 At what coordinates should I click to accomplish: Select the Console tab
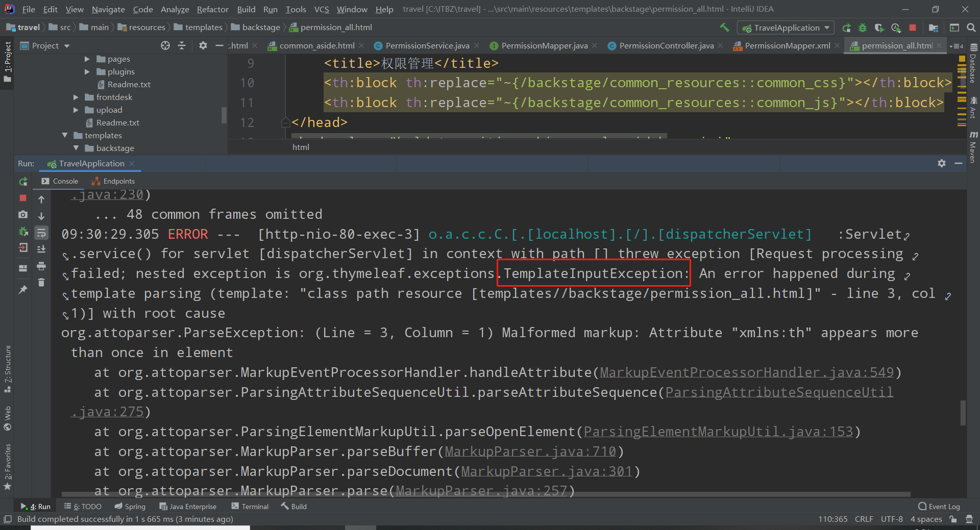pos(60,181)
